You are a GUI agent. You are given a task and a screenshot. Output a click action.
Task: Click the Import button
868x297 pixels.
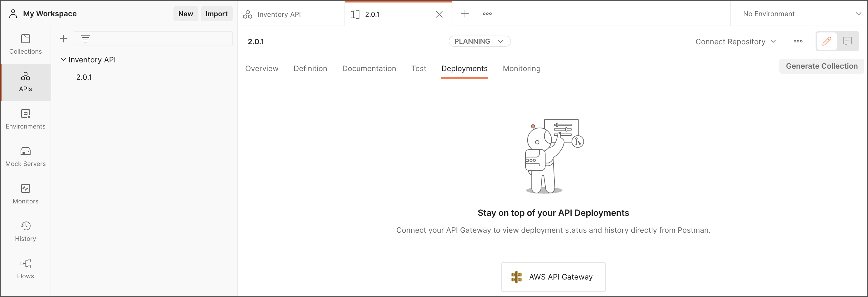(x=217, y=14)
